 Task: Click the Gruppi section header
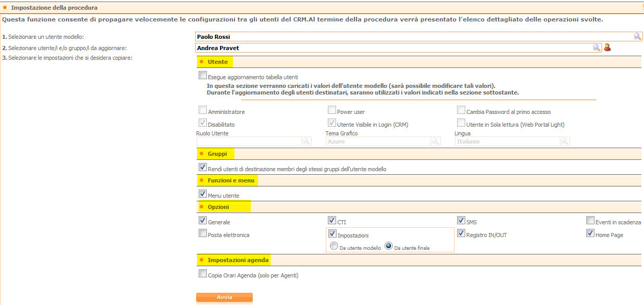[217, 154]
